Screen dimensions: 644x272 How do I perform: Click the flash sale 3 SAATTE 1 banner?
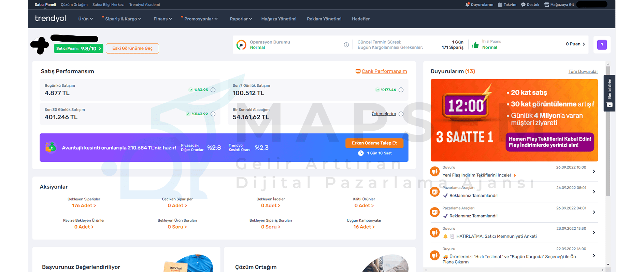514,120
